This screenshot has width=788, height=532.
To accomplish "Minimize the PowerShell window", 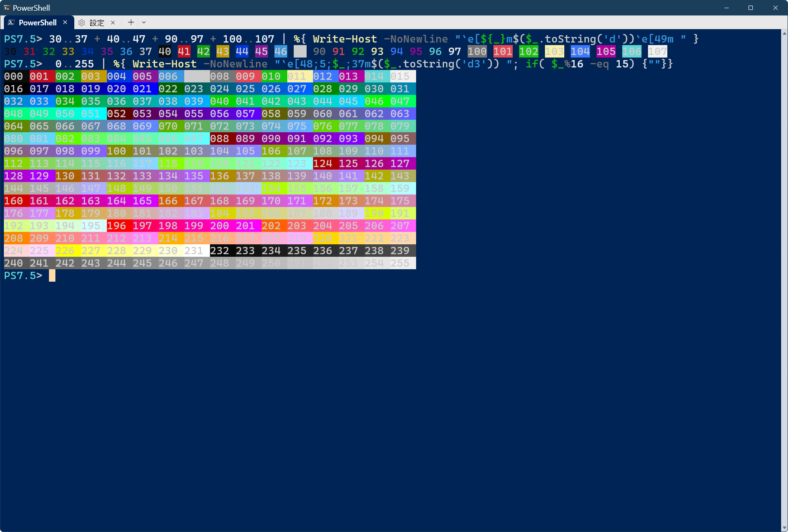I will (726, 7).
